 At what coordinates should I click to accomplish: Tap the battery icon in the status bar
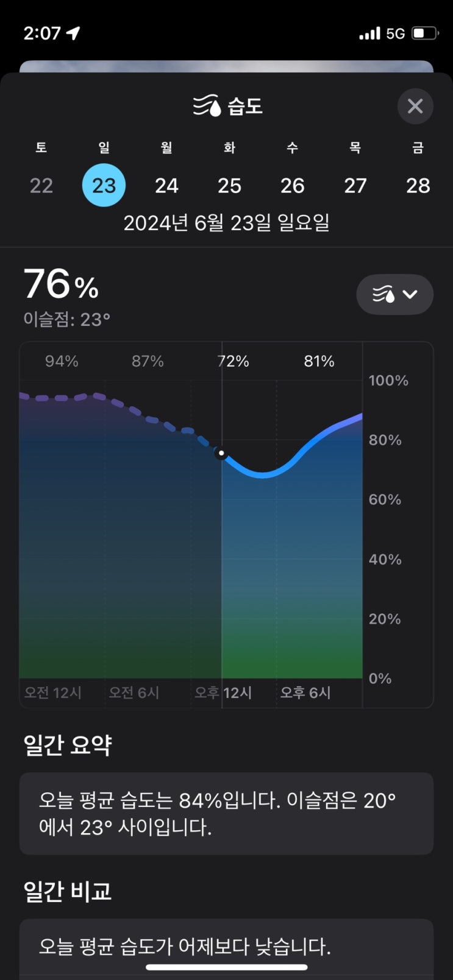coord(425,33)
